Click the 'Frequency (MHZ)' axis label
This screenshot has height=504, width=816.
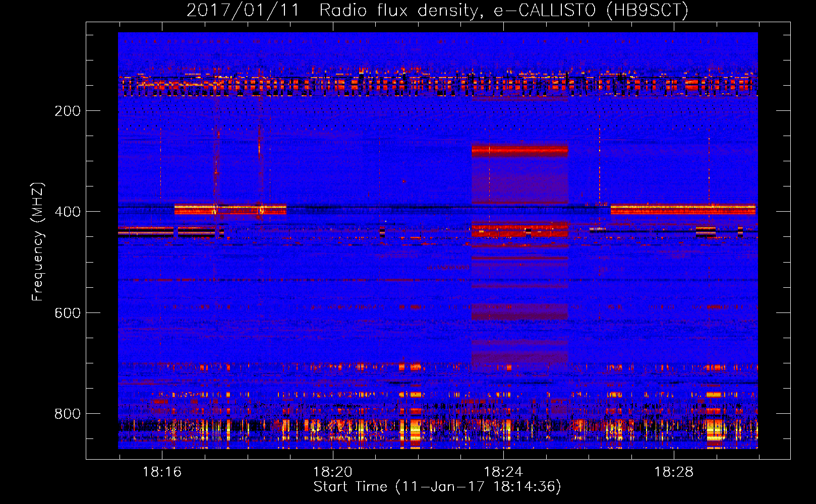click(x=38, y=242)
